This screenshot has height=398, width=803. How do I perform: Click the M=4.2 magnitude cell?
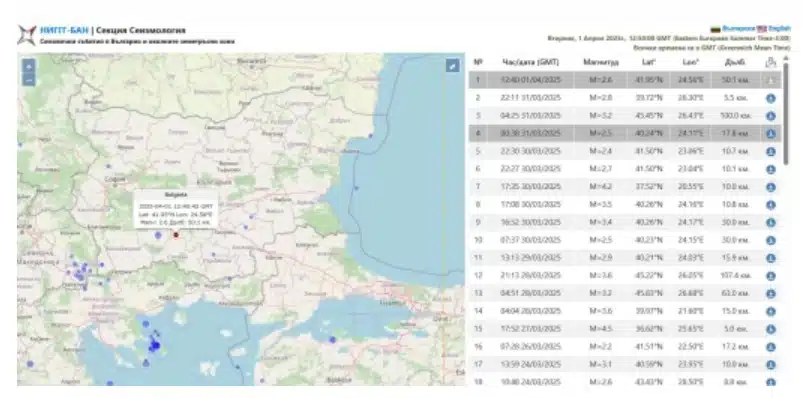tap(601, 186)
